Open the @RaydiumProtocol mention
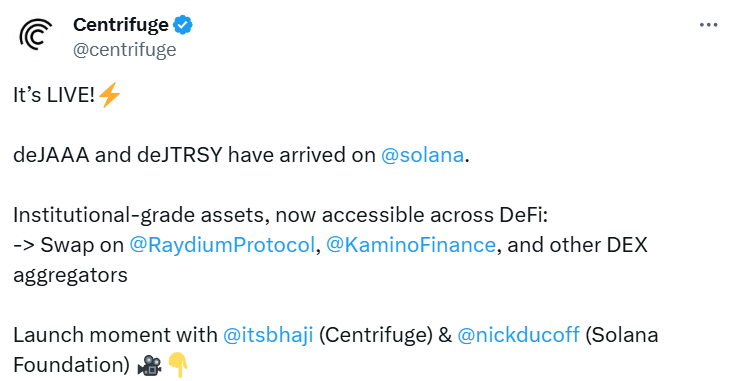The image size is (738, 381). (x=222, y=245)
